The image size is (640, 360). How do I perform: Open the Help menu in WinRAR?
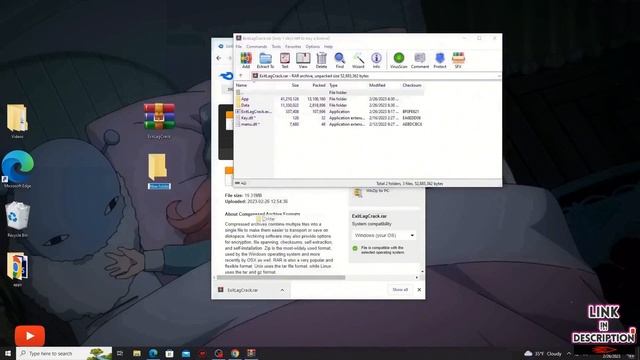328,47
